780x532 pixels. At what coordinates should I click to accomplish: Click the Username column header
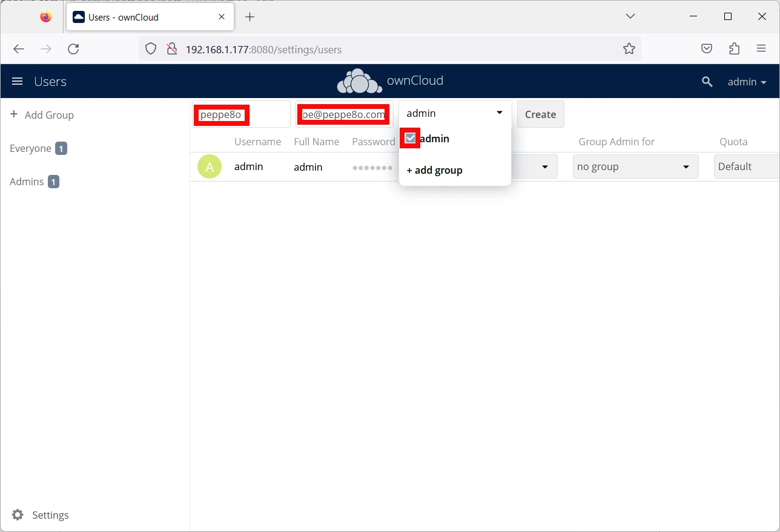tap(258, 142)
